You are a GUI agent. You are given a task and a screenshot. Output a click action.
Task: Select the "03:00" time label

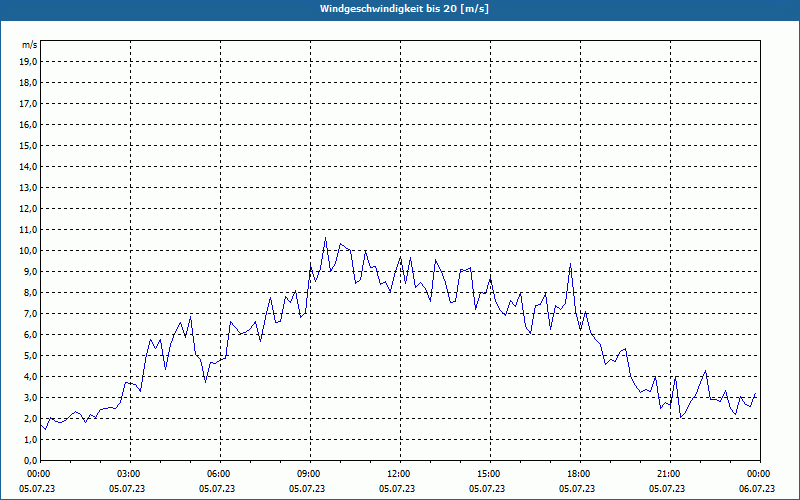coord(130,474)
